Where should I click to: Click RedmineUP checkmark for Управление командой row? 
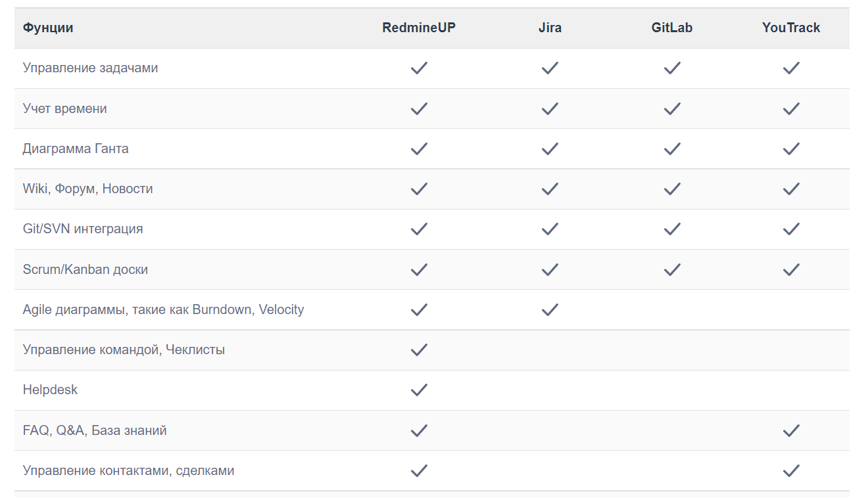click(x=419, y=350)
